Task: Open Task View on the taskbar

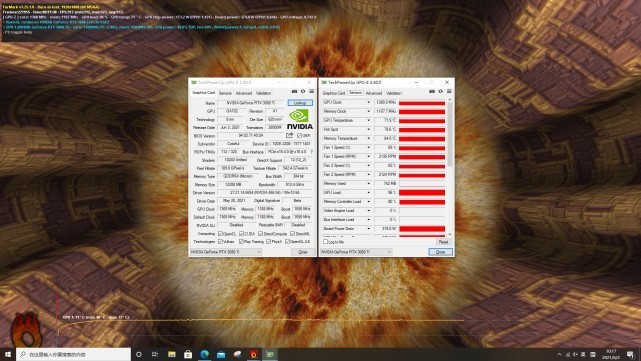Action: pos(155,354)
